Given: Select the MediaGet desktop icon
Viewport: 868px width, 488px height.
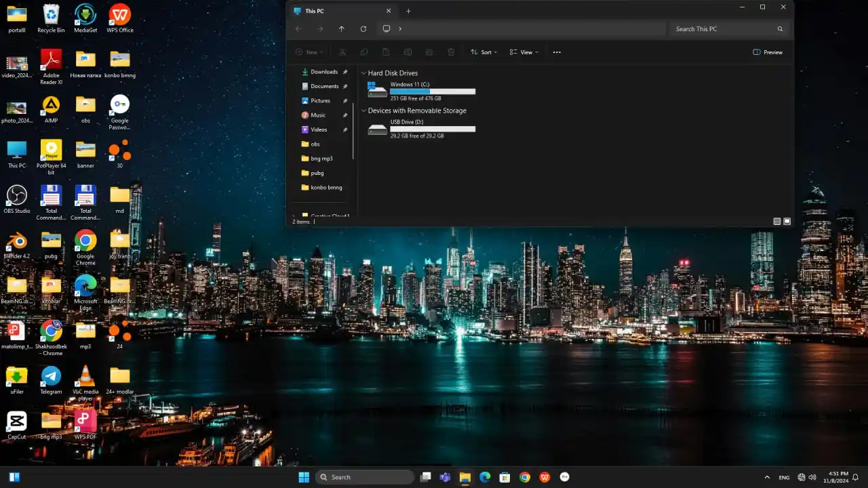Looking at the screenshot, I should pyautogui.click(x=85, y=18).
